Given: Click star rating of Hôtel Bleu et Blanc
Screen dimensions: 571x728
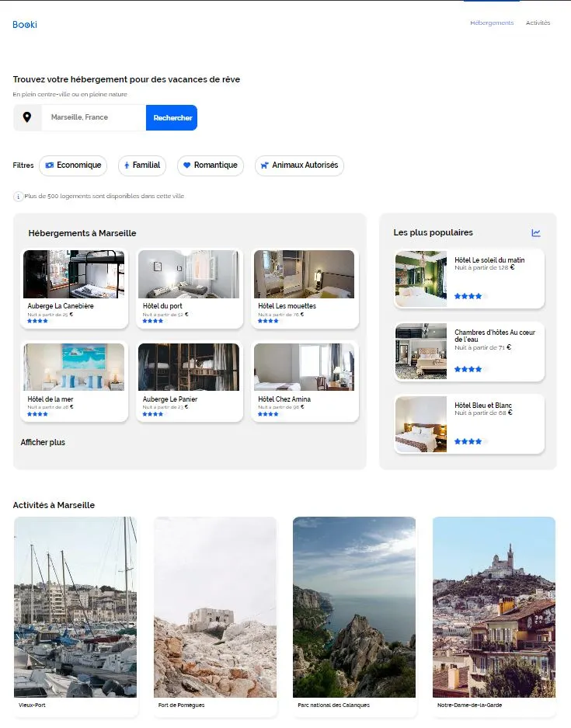Looking at the screenshot, I should (468, 441).
